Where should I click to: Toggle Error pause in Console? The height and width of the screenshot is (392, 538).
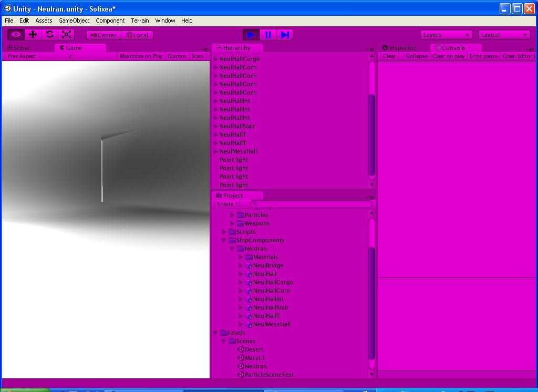483,56
